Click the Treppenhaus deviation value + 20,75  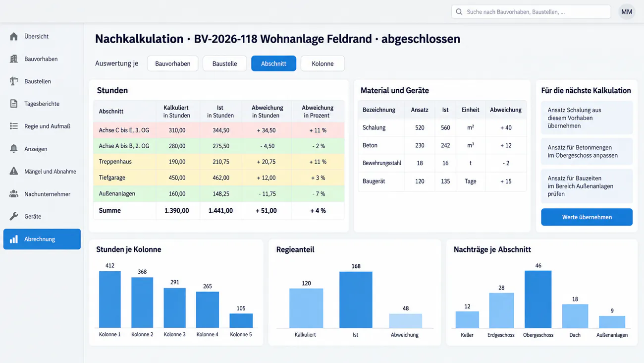(266, 162)
